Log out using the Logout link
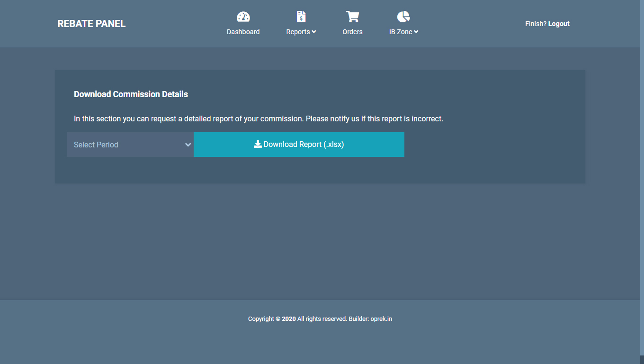 (559, 24)
